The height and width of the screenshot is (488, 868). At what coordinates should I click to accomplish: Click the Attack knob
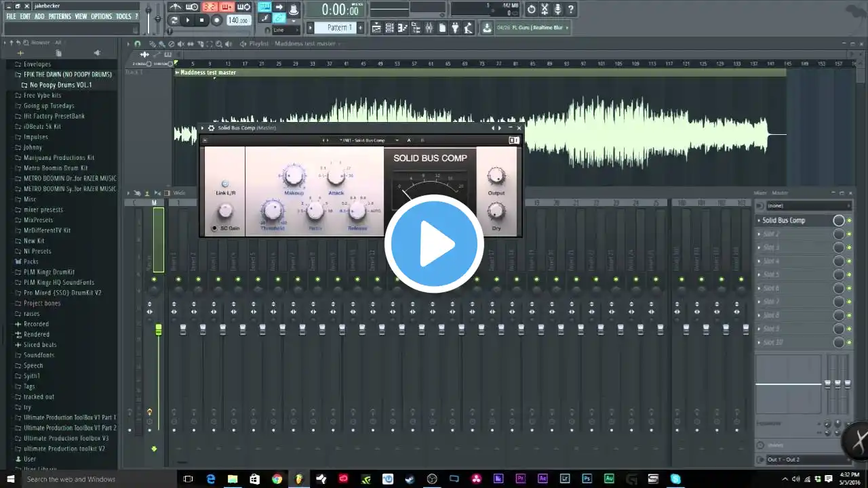click(x=336, y=177)
